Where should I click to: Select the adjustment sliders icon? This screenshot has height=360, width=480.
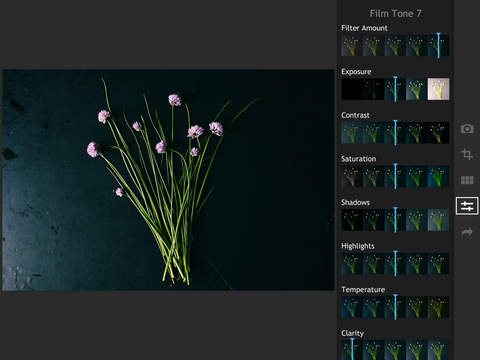467,206
